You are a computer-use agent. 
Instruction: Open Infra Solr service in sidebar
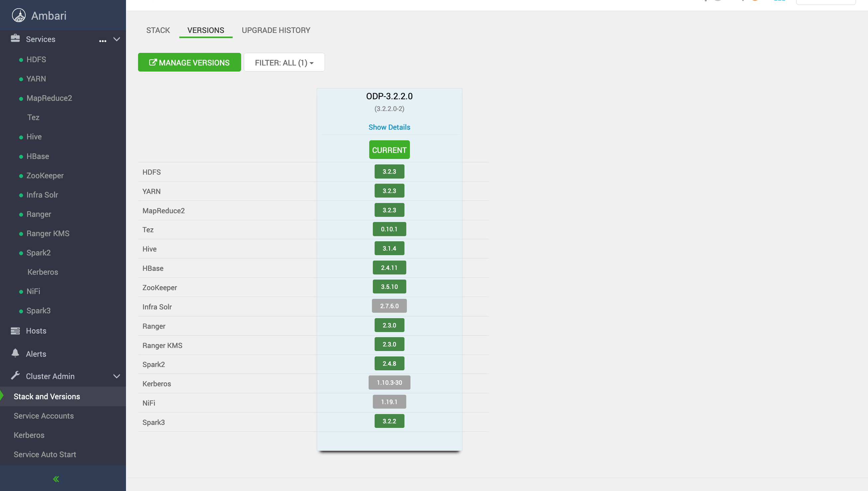(42, 194)
